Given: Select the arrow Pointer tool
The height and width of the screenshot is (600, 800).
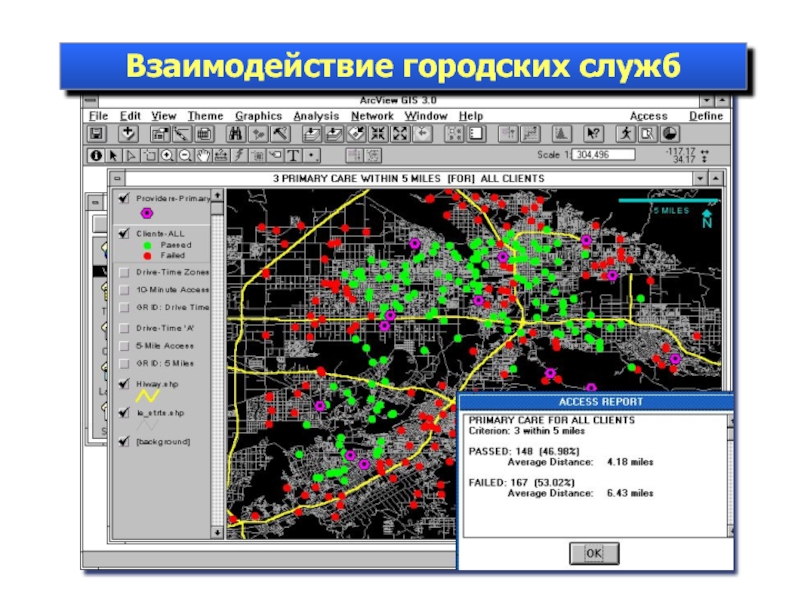Looking at the screenshot, I should coord(113,155).
